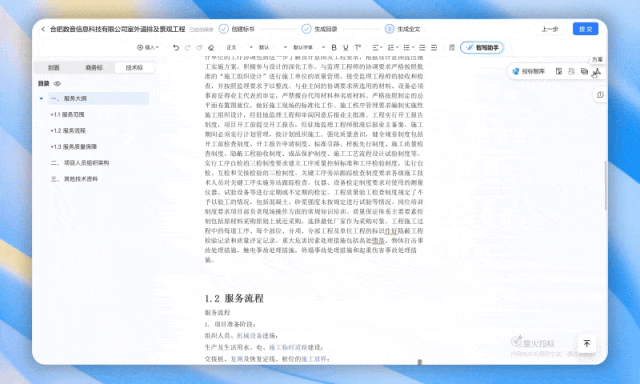Open the 默认字体 font size dropdown

(309, 48)
